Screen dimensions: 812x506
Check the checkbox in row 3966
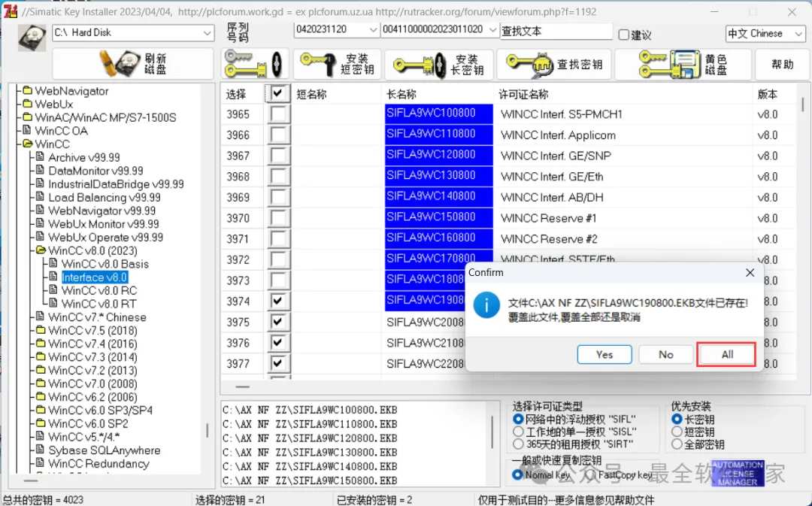click(278, 135)
